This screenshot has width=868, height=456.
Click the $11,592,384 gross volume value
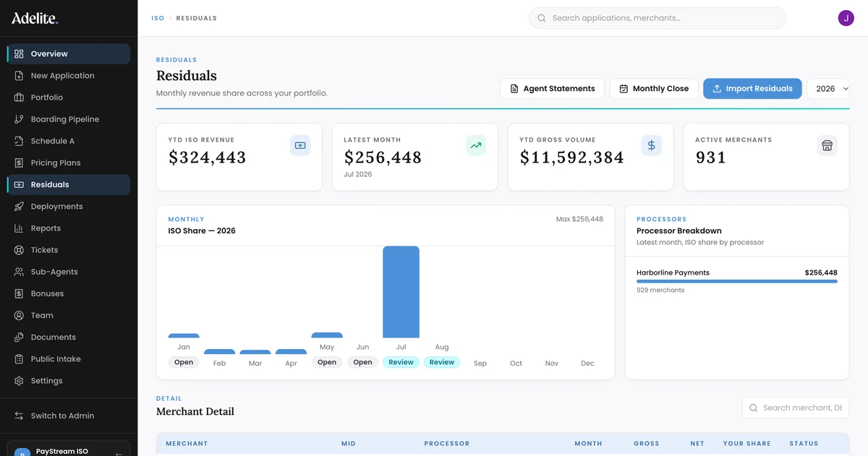(572, 158)
